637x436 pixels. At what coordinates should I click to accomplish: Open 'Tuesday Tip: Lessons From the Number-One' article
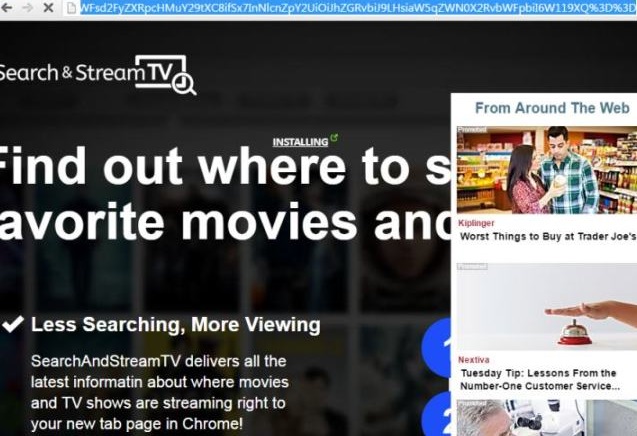tap(540, 380)
